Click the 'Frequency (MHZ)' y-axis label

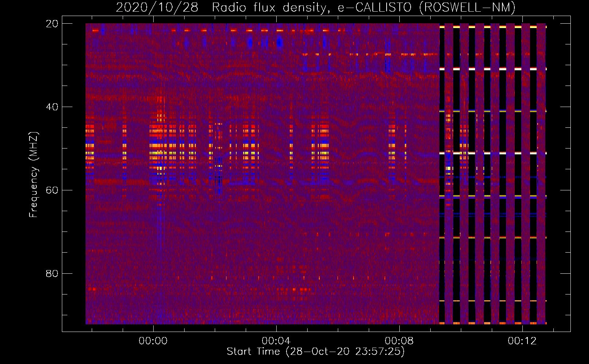tap(33, 174)
